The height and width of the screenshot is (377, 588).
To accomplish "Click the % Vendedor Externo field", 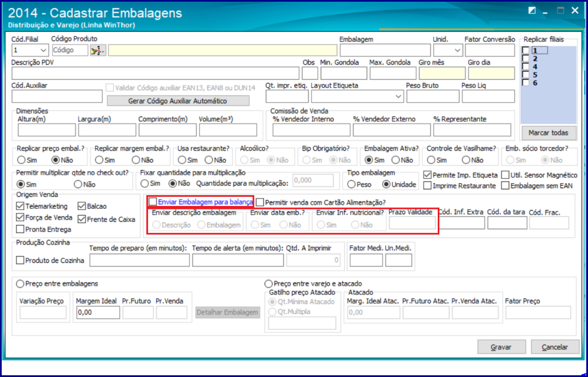I will pyautogui.click(x=391, y=130).
